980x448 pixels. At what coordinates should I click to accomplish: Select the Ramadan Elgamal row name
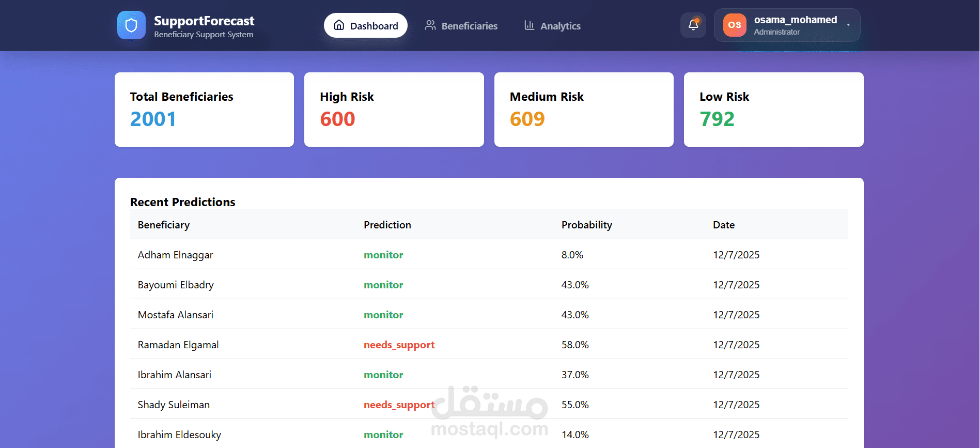click(x=178, y=345)
